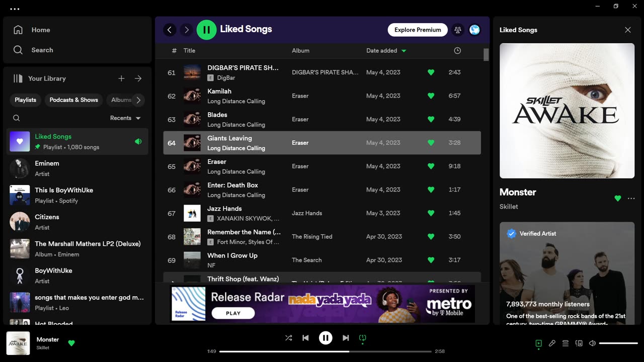
Task: Open The Rising Tied album link
Action: click(312, 236)
